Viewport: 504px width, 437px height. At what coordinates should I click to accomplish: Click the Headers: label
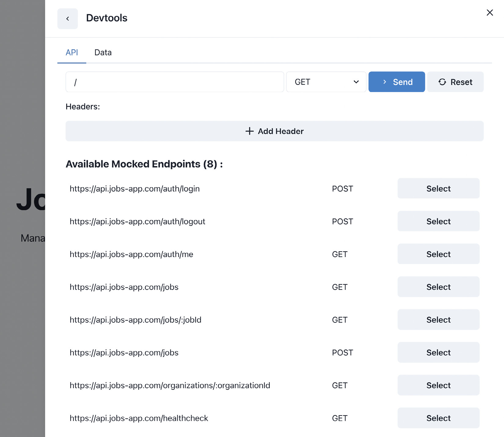pos(83,107)
